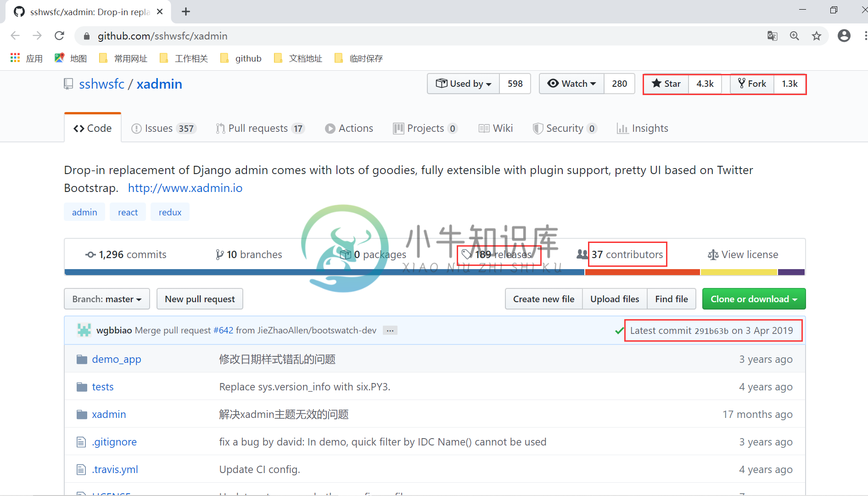This screenshot has height=496, width=868.
Task: Open the View license link
Action: pos(743,254)
